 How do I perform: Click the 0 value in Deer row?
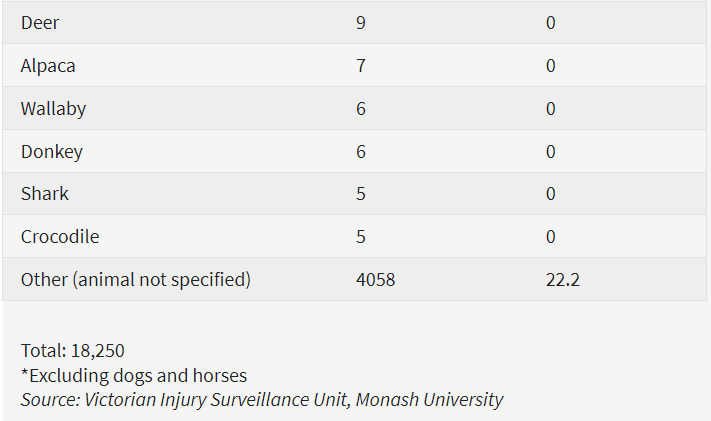click(x=551, y=23)
